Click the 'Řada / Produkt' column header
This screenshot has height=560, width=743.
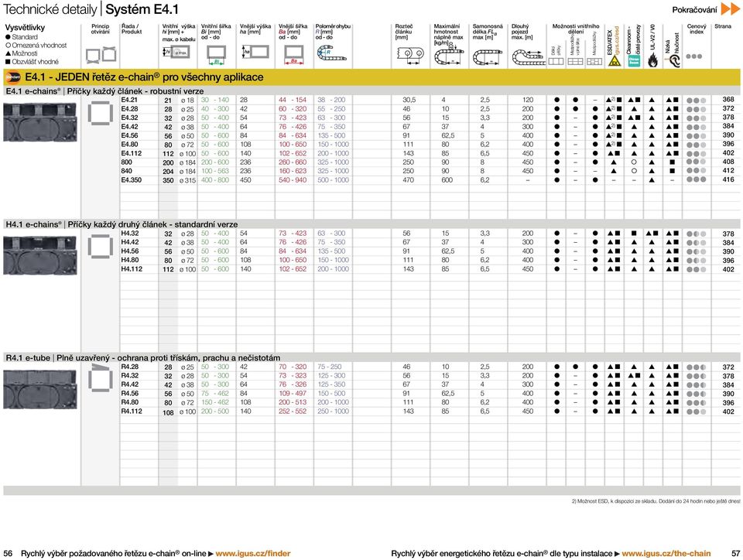[x=132, y=29]
